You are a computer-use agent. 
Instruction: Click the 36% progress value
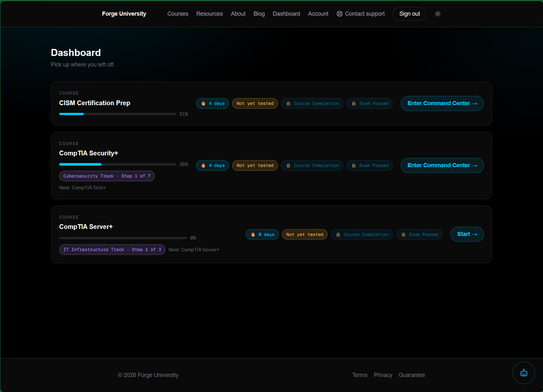184,164
